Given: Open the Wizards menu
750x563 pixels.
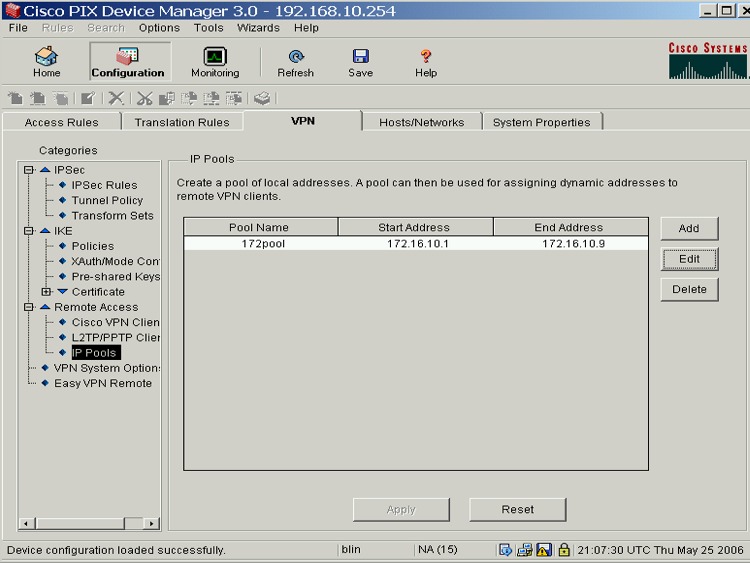Looking at the screenshot, I should point(258,28).
